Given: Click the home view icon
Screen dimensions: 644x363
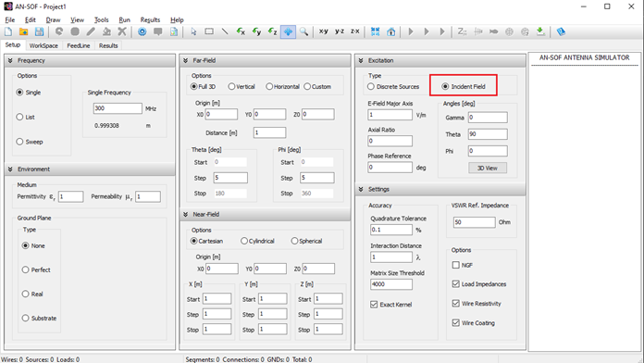Looking at the screenshot, I should click(x=391, y=31).
